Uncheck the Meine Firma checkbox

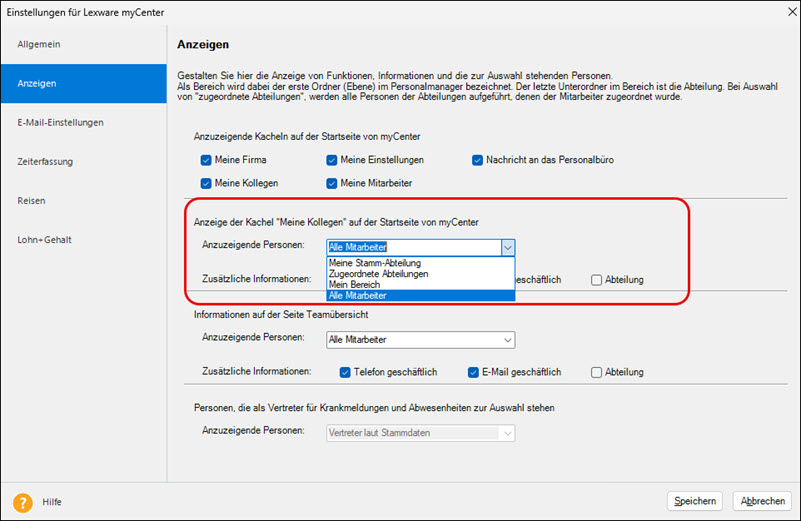(x=206, y=160)
